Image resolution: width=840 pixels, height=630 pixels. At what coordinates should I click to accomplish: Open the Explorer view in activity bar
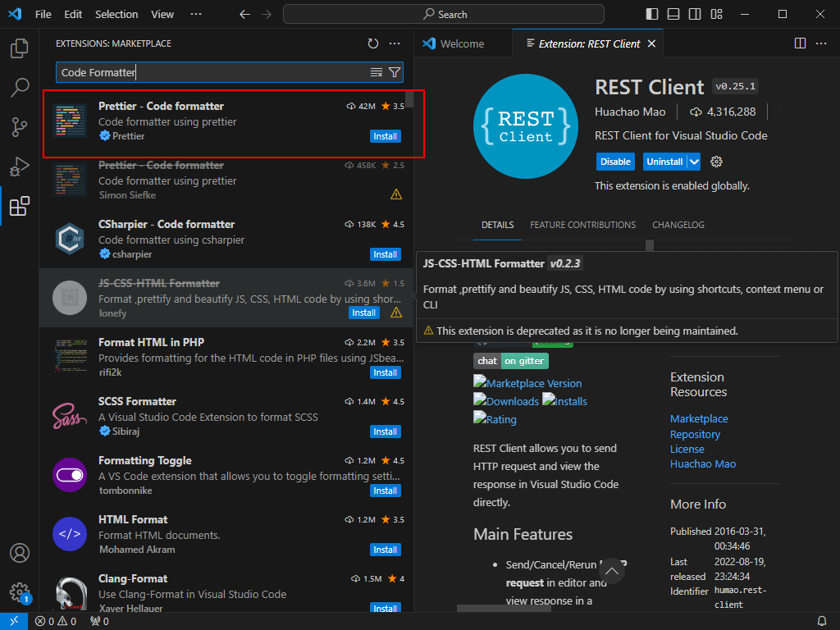(20, 48)
